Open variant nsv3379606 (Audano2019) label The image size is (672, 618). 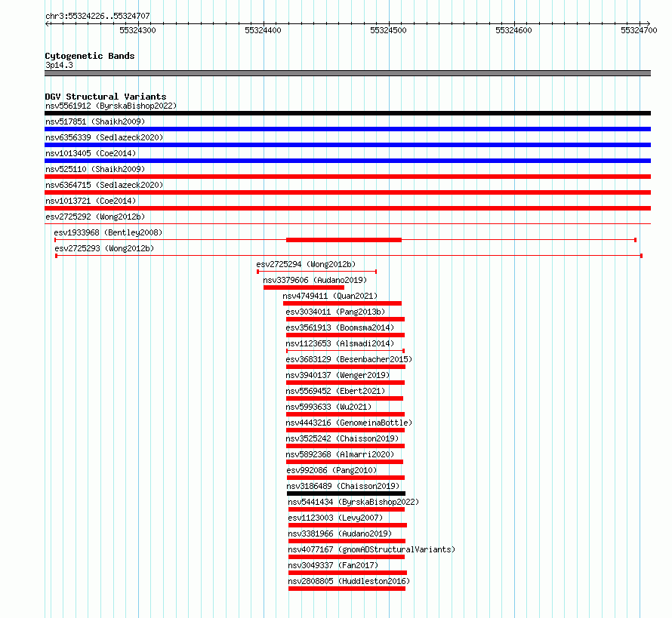pos(315,280)
